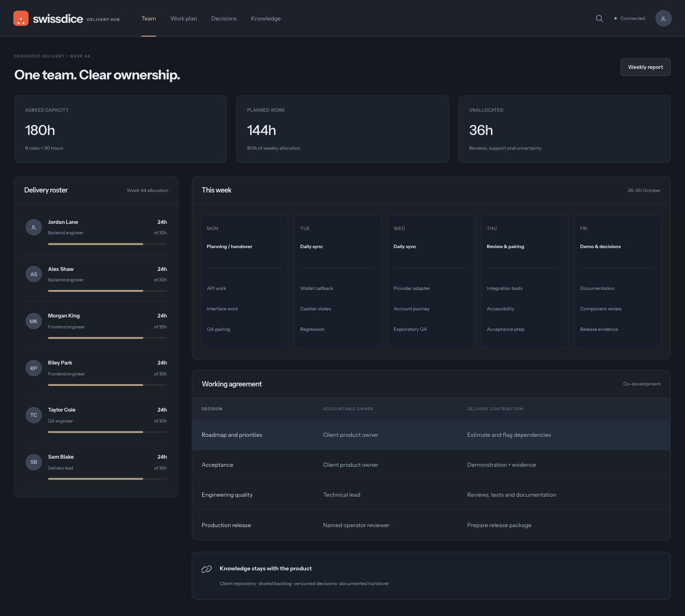Click the 'Prepare release package' cell
The height and width of the screenshot is (616, 685).
(499, 525)
